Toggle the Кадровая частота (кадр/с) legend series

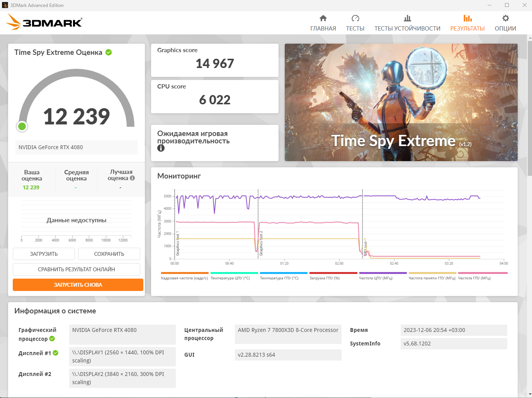click(x=184, y=276)
